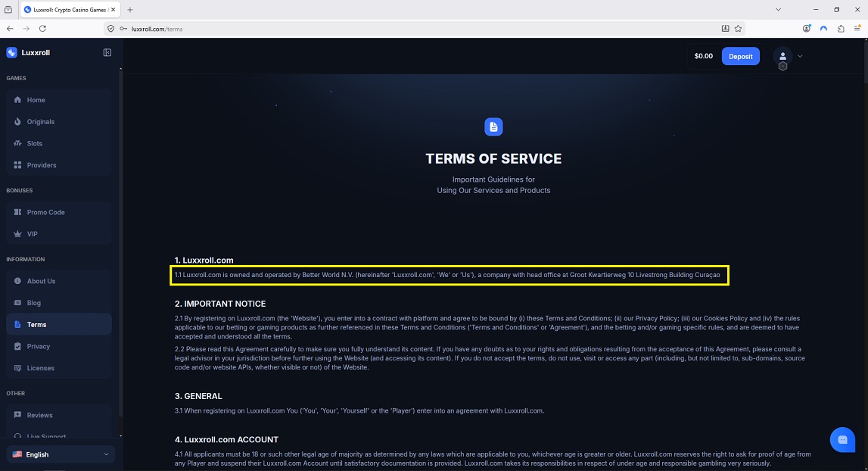Viewport: 868px width, 471px height.
Task: Click the $0.00 balance display
Action: [704, 56]
